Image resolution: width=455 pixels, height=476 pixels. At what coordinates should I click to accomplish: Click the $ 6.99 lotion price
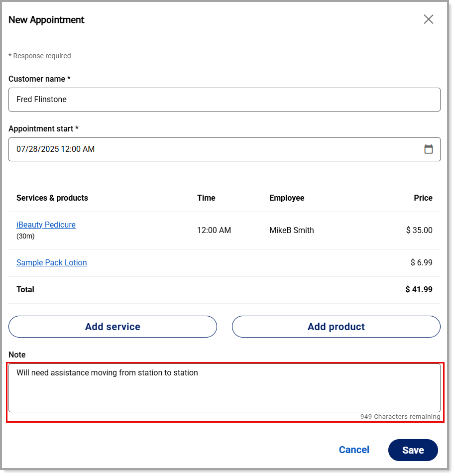(421, 262)
